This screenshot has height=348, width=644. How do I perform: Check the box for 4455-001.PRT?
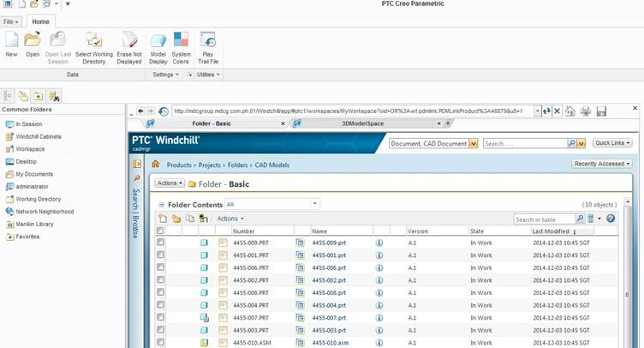(160, 255)
